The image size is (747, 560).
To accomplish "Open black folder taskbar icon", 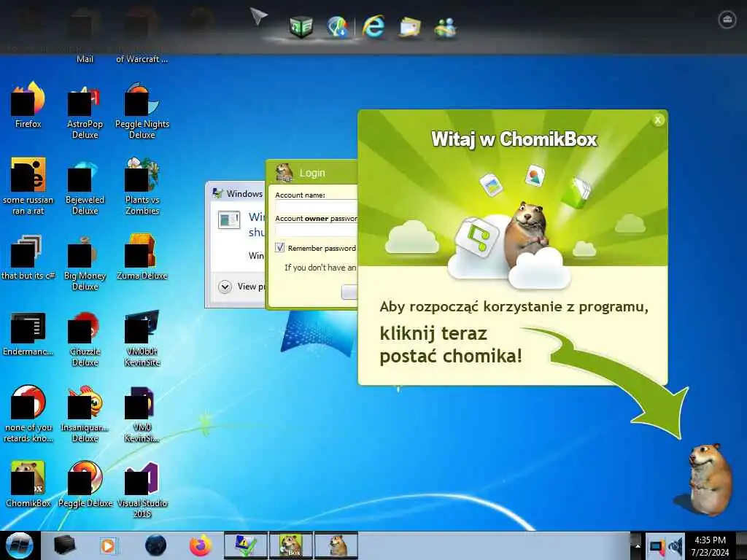I will (x=65, y=545).
